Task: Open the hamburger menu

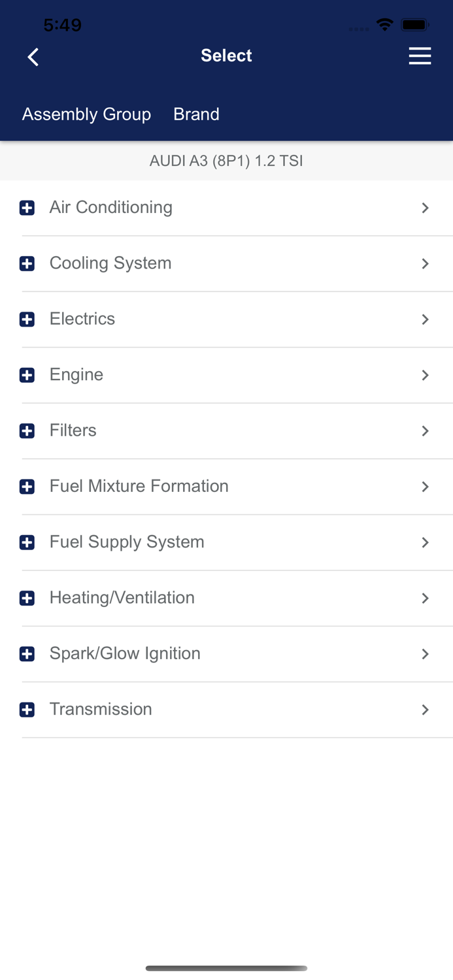Action: (420, 56)
